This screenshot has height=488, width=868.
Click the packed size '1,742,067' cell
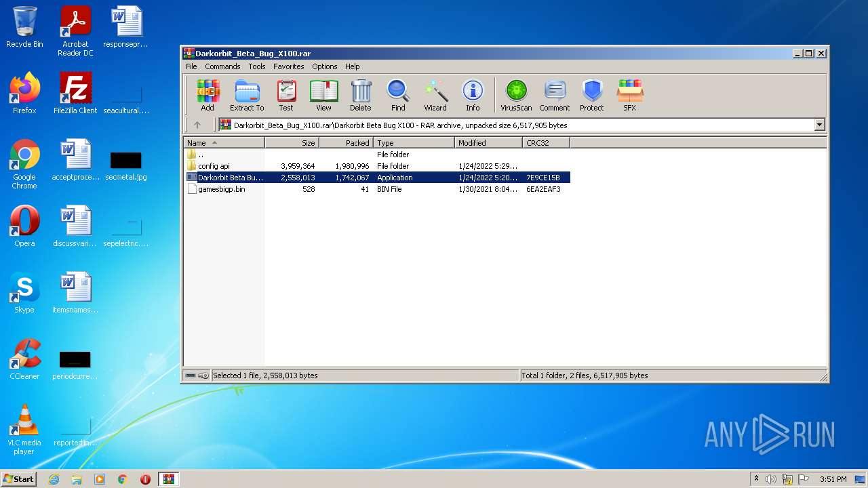(x=352, y=178)
